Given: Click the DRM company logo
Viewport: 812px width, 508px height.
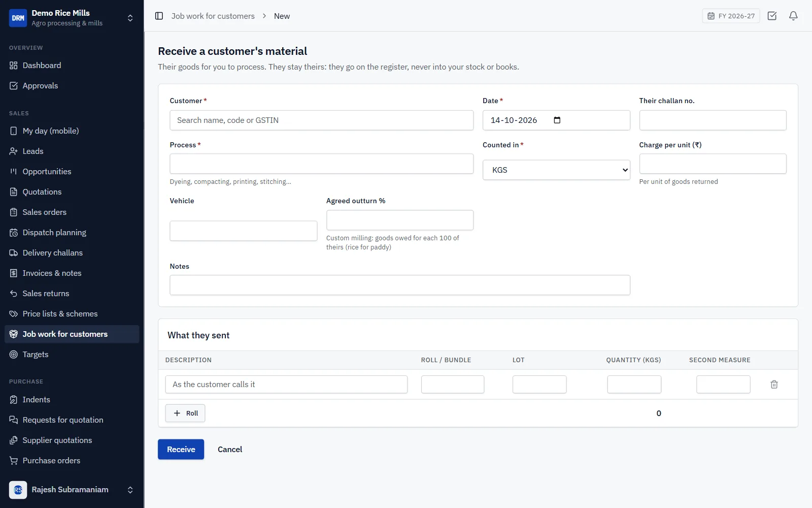Looking at the screenshot, I should tap(18, 18).
